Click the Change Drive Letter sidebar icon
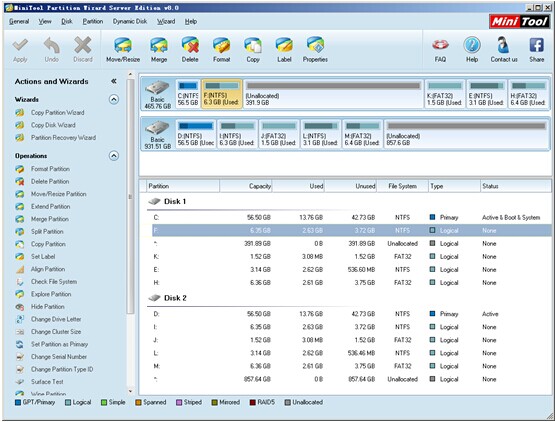The width and height of the screenshot is (555, 422). pos(20,319)
